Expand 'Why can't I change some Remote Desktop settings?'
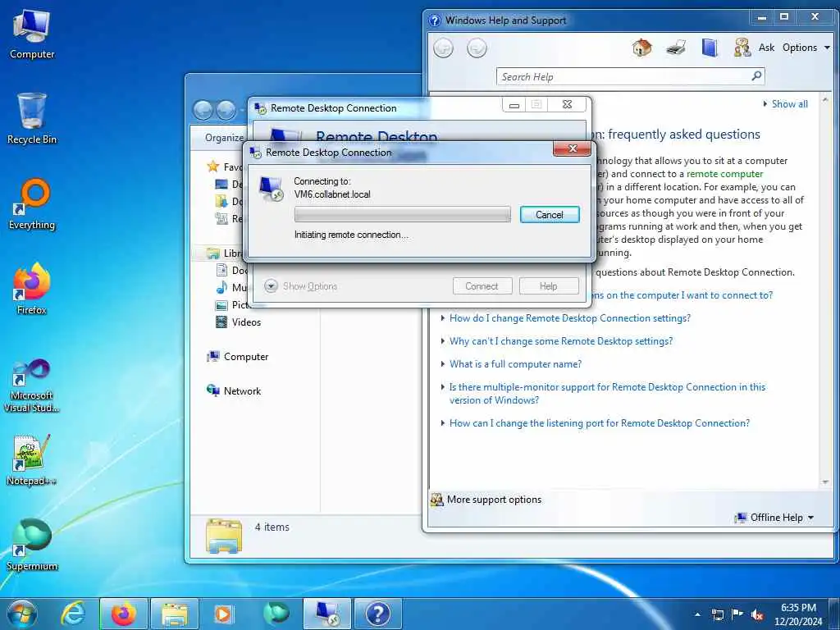 [x=561, y=341]
